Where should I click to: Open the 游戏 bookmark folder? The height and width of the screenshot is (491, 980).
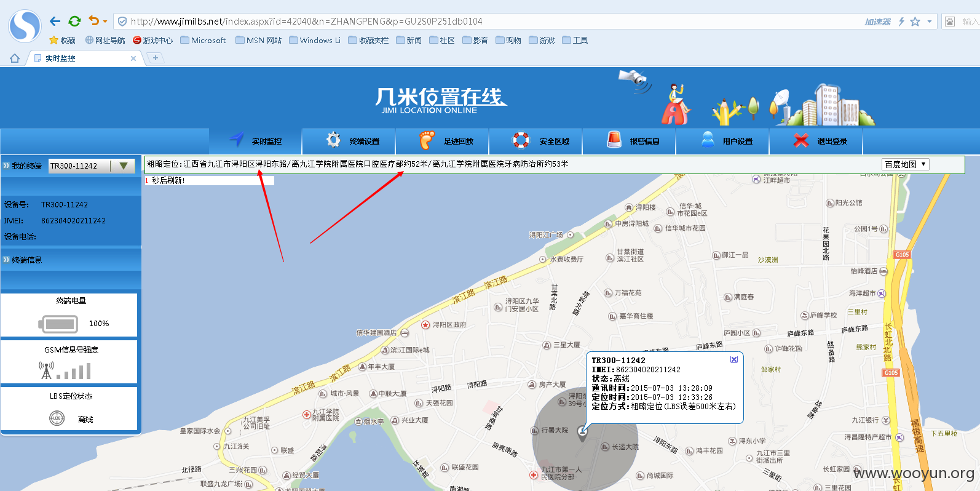pos(542,40)
